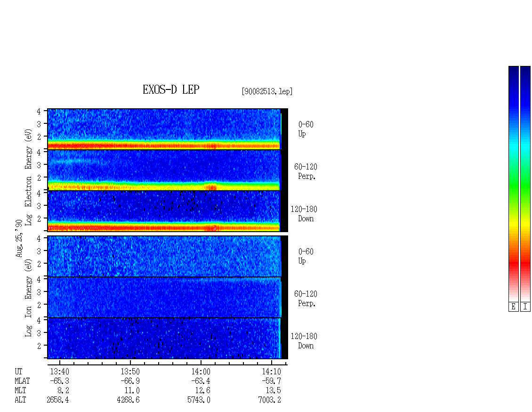The height and width of the screenshot is (412, 532).
Task: Click the time axis tick at 13:50
Action: pos(130,363)
